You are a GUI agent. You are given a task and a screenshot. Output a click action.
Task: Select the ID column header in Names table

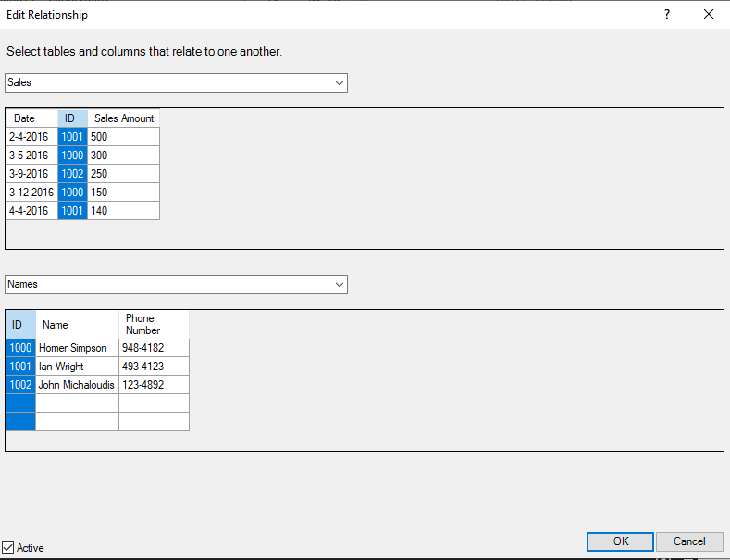point(21,325)
